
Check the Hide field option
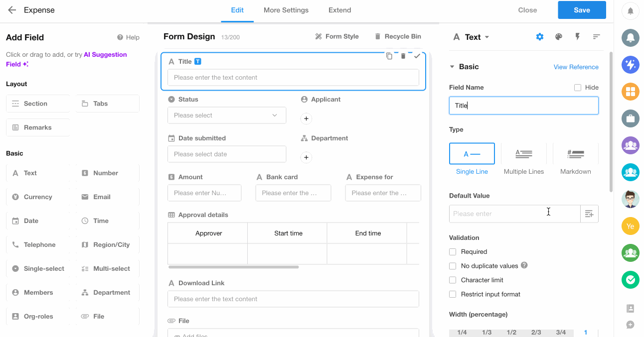click(x=578, y=88)
